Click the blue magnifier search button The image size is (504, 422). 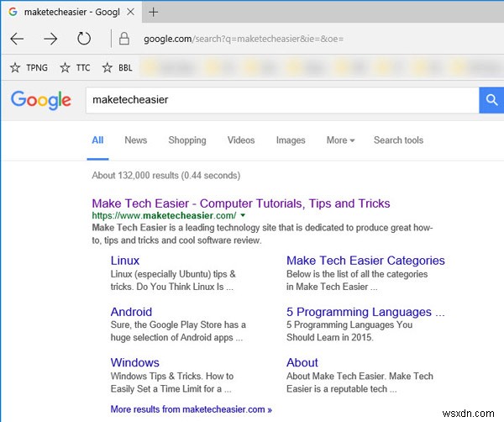(491, 100)
